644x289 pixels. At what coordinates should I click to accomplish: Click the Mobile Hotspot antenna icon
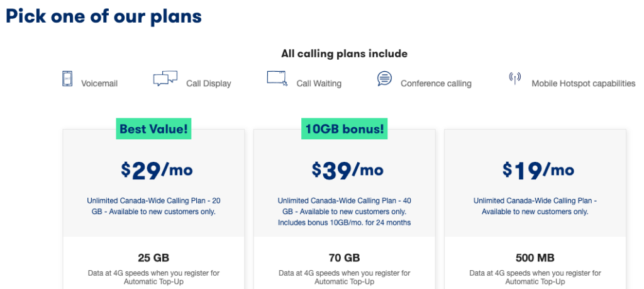515,79
